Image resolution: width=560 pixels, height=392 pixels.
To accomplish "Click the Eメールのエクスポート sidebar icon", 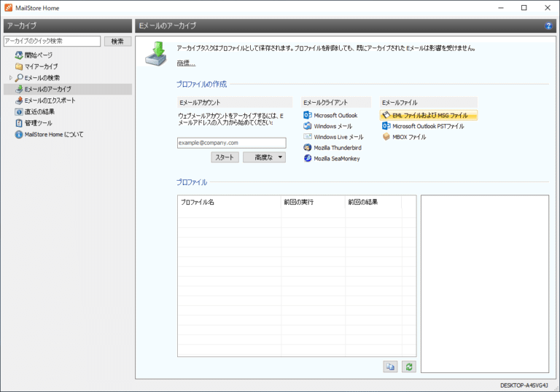I will [x=19, y=101].
